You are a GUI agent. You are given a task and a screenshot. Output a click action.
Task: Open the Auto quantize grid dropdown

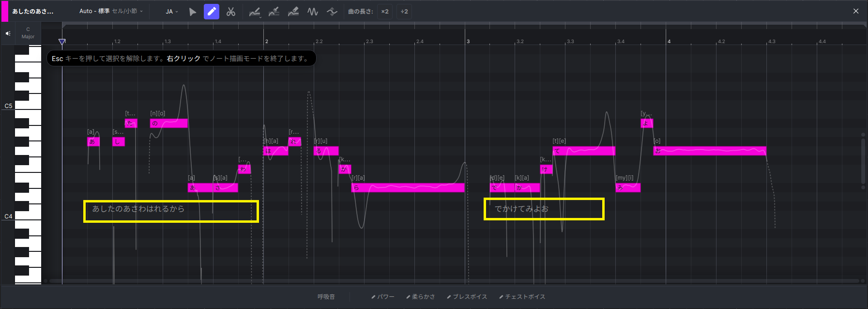111,11
